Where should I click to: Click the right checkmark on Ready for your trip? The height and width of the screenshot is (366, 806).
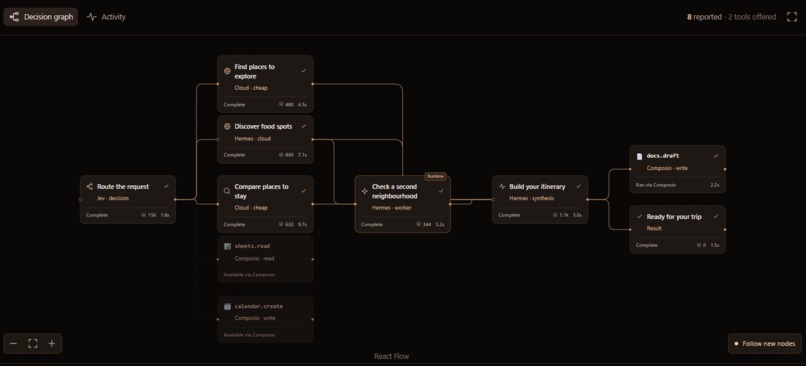716,216
